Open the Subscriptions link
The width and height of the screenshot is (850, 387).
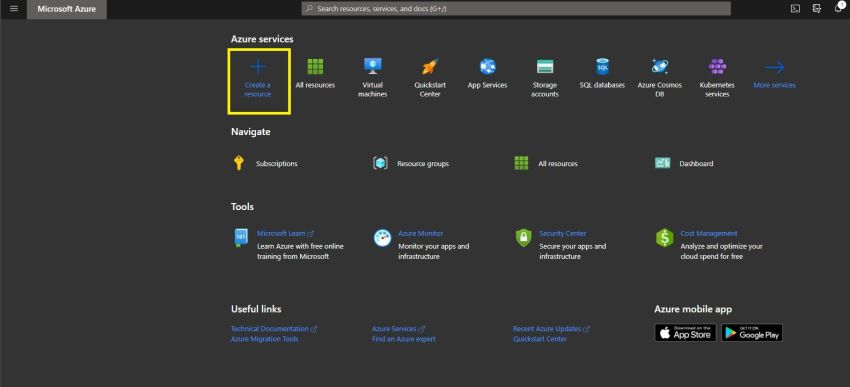point(276,164)
